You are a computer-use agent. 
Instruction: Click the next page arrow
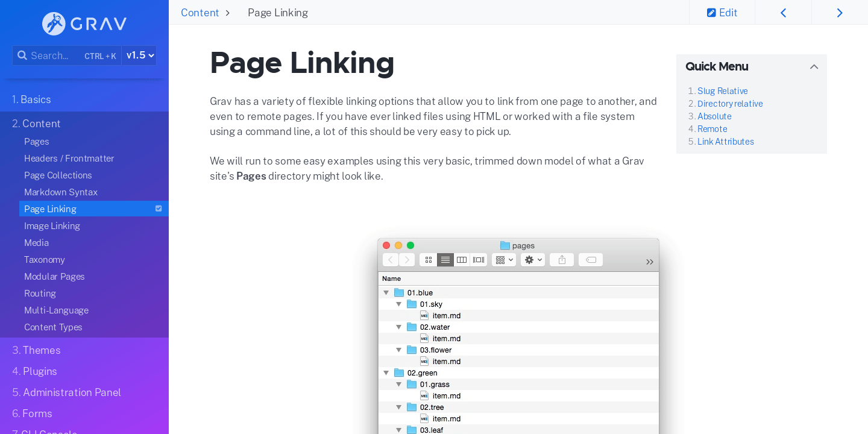(840, 12)
